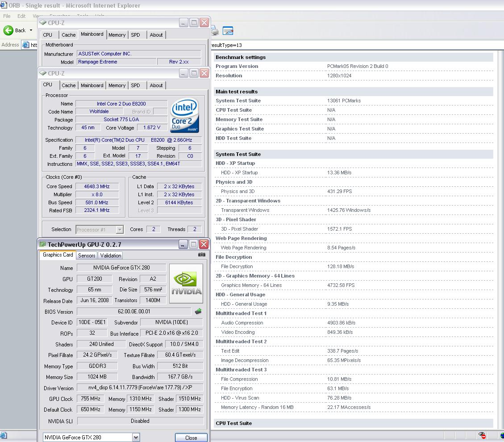Viewport: 504px width, 442px height.
Task: Click the Intel Core 2 Duo E8200 name field
Action: pyautogui.click(x=121, y=104)
